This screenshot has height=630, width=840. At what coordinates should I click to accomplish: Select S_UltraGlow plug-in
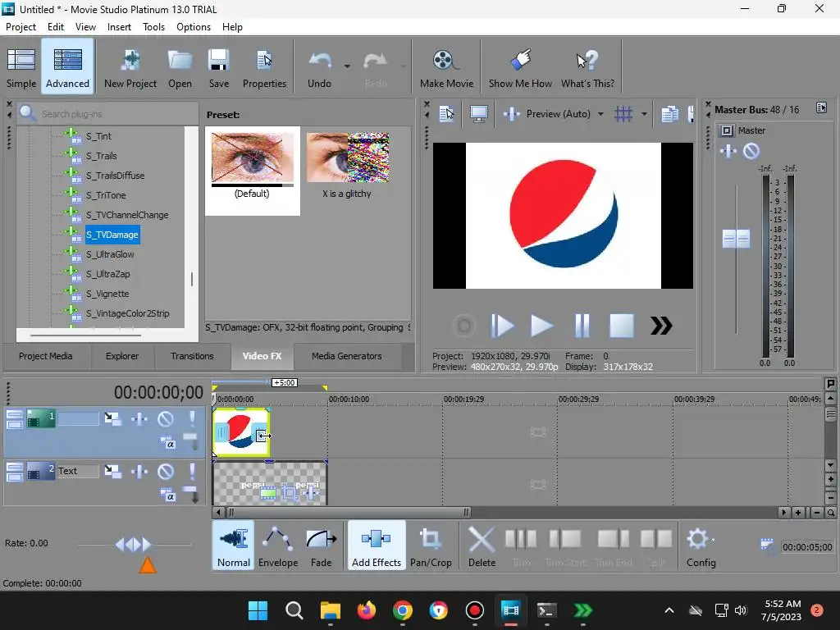click(110, 254)
